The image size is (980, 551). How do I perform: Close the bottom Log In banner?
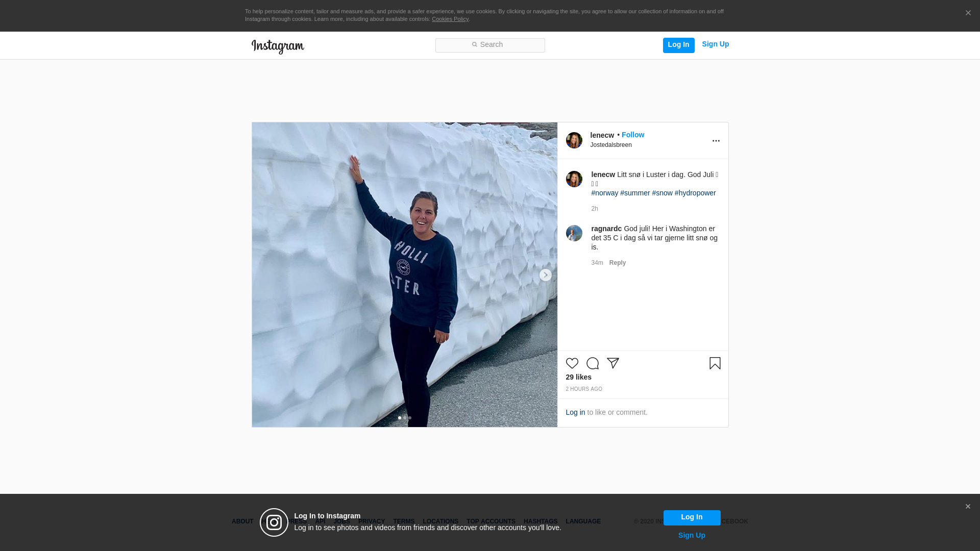[967, 507]
